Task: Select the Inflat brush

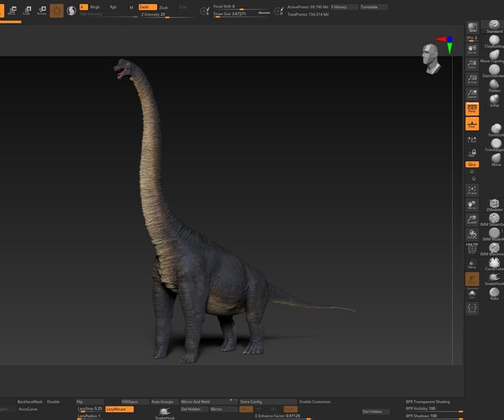Action: (x=494, y=100)
